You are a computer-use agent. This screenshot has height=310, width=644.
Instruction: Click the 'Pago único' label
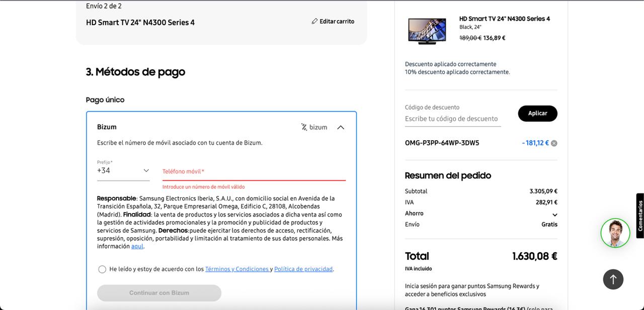coord(105,100)
